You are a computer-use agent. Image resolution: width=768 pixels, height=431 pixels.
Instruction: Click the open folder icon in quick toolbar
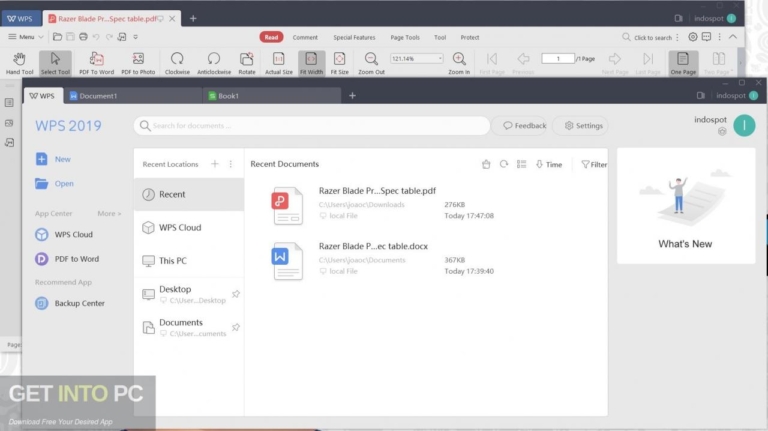57,37
